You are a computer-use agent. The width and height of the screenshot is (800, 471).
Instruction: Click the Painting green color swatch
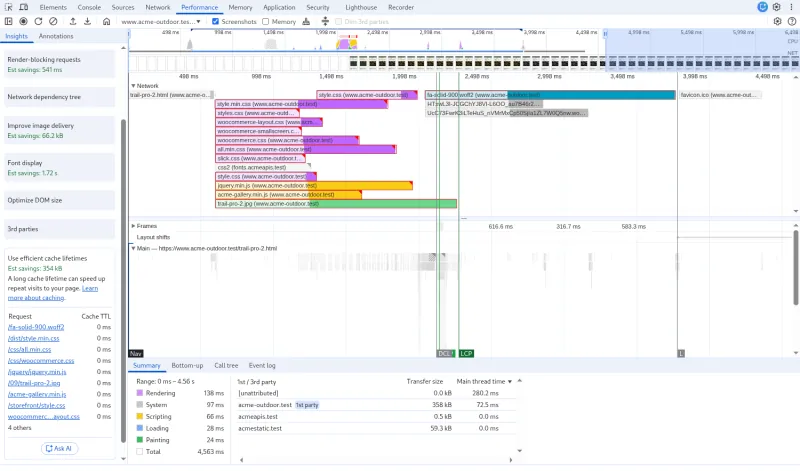[x=140, y=440]
